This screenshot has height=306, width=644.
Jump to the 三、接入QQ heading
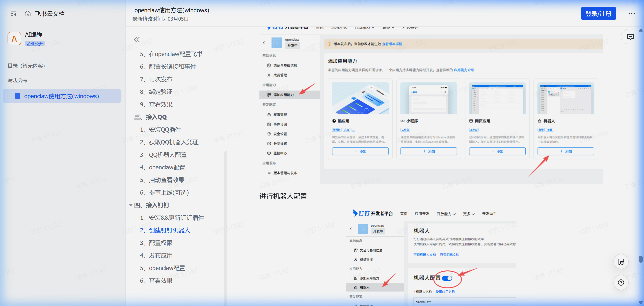click(x=150, y=117)
